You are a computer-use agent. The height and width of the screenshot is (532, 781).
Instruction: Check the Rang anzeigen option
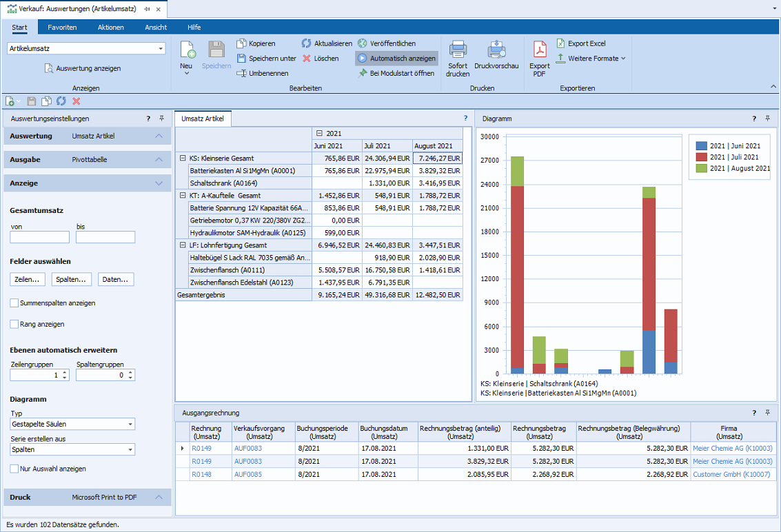tap(14, 324)
